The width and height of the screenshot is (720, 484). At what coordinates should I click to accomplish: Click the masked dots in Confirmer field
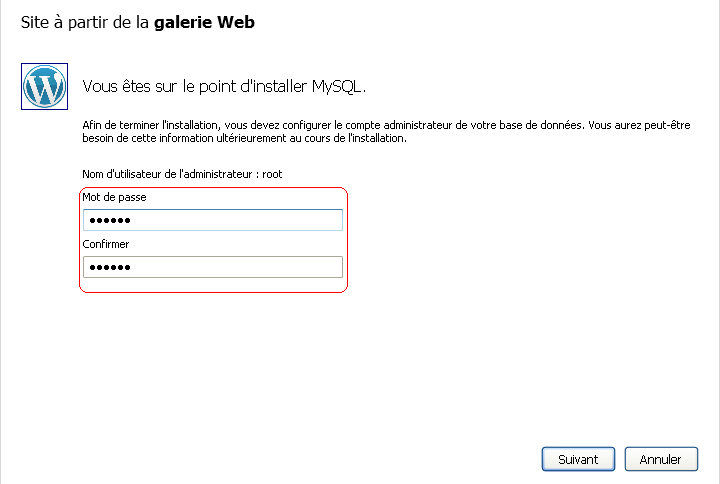point(110,267)
